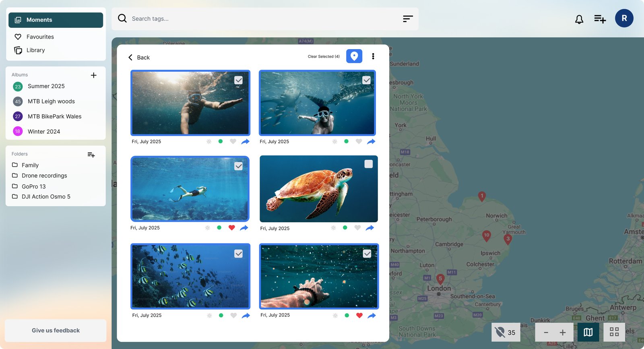644x349 pixels.
Task: Open the search filter options icon
Action: click(408, 19)
